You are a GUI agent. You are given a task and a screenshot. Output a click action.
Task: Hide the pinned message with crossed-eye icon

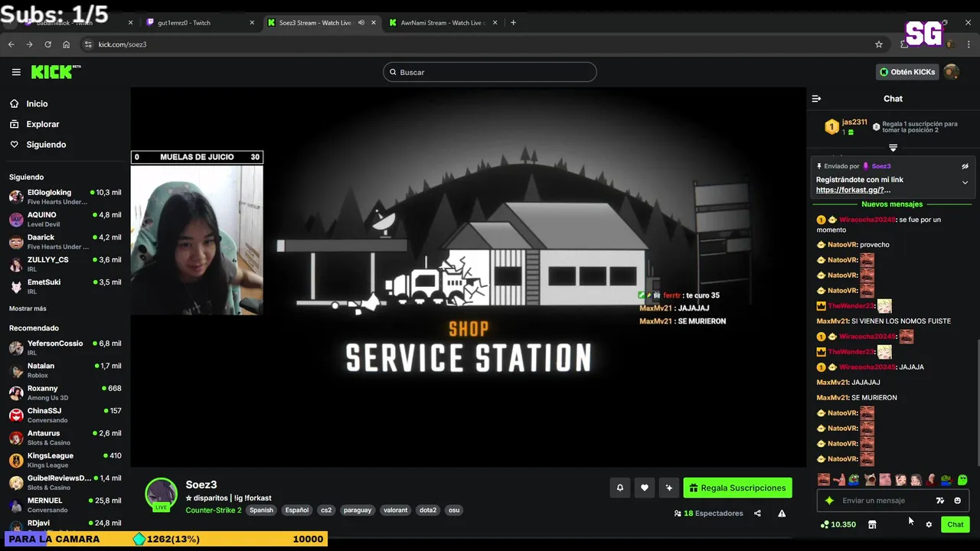point(965,166)
